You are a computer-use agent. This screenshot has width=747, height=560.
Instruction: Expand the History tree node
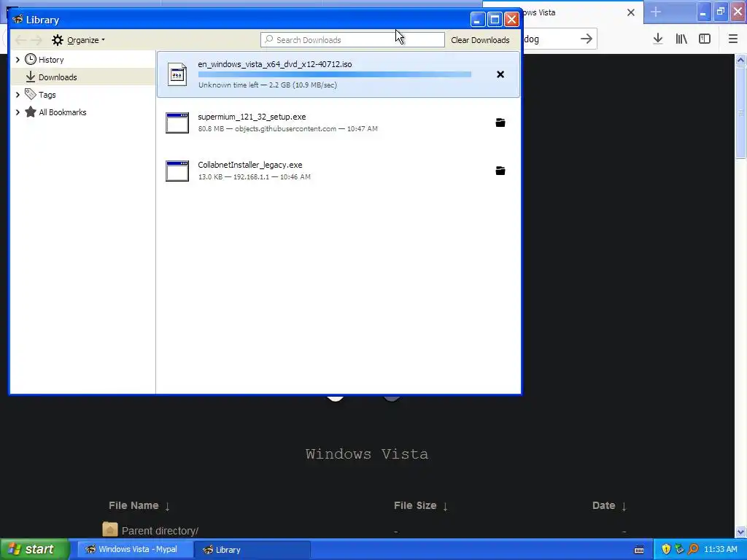(18, 60)
